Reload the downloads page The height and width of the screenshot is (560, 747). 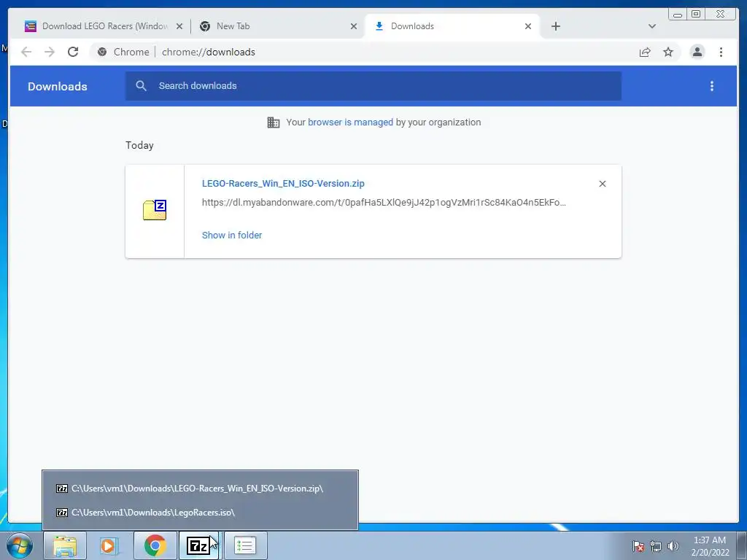(73, 52)
